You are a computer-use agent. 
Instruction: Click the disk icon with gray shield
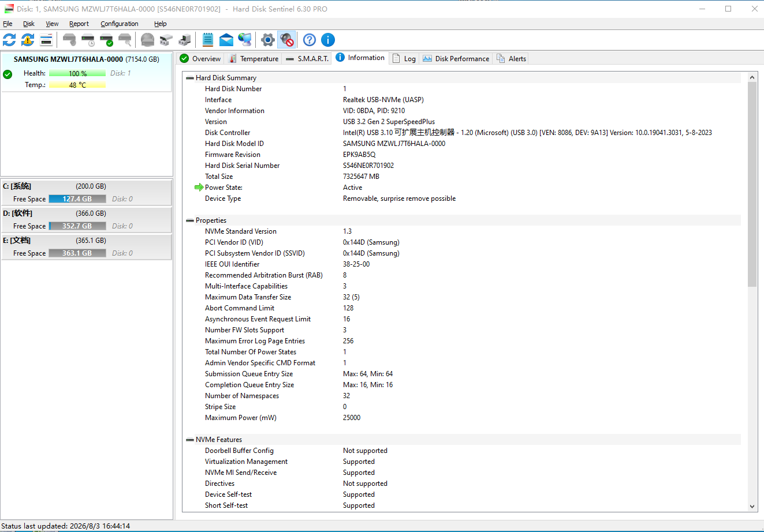[x=69, y=40]
